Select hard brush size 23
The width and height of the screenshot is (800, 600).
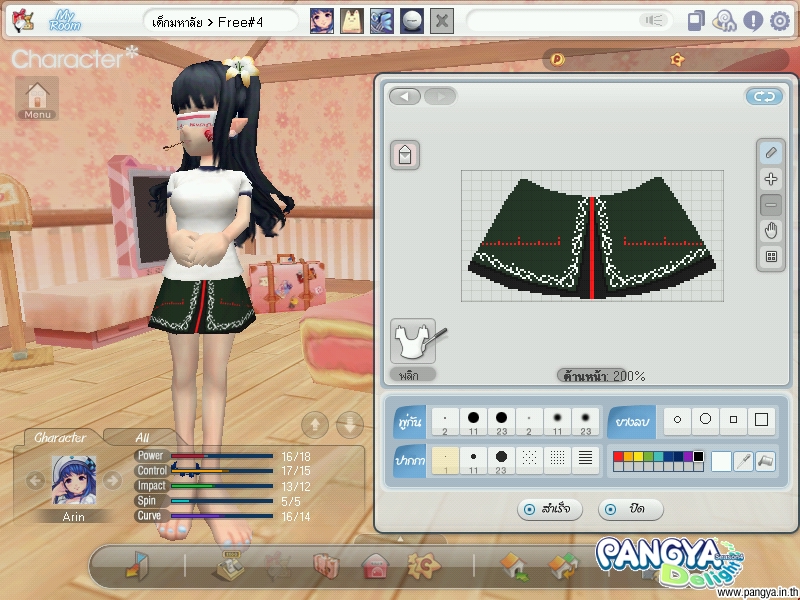click(x=502, y=422)
